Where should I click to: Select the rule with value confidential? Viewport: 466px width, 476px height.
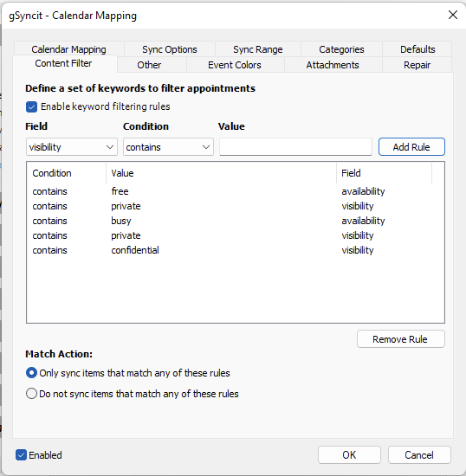235,250
